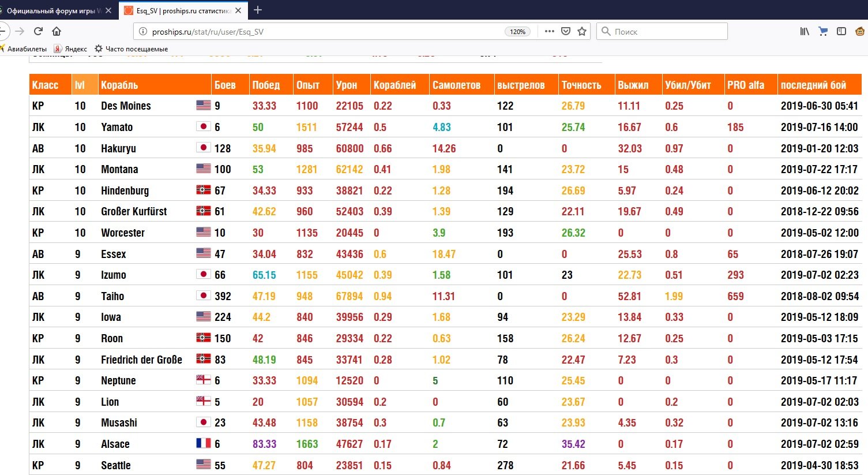
Task: Close the Esq_SV proships.ru tab
Action: click(x=238, y=10)
